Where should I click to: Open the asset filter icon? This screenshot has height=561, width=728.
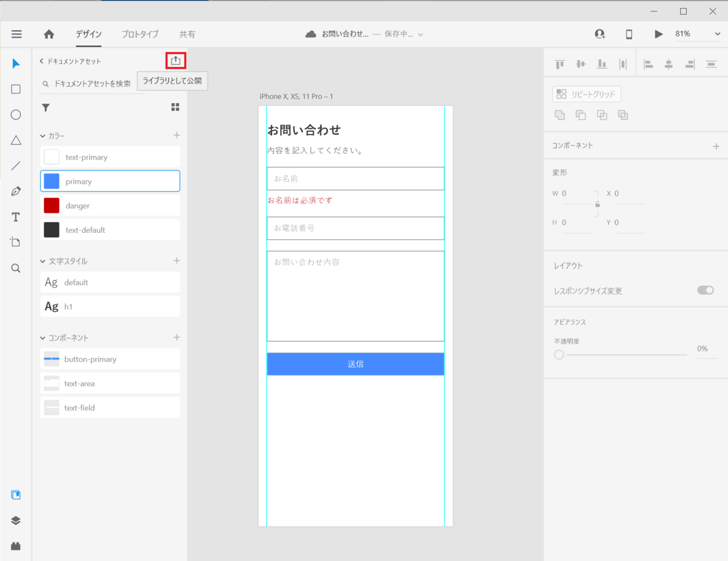[x=45, y=107]
